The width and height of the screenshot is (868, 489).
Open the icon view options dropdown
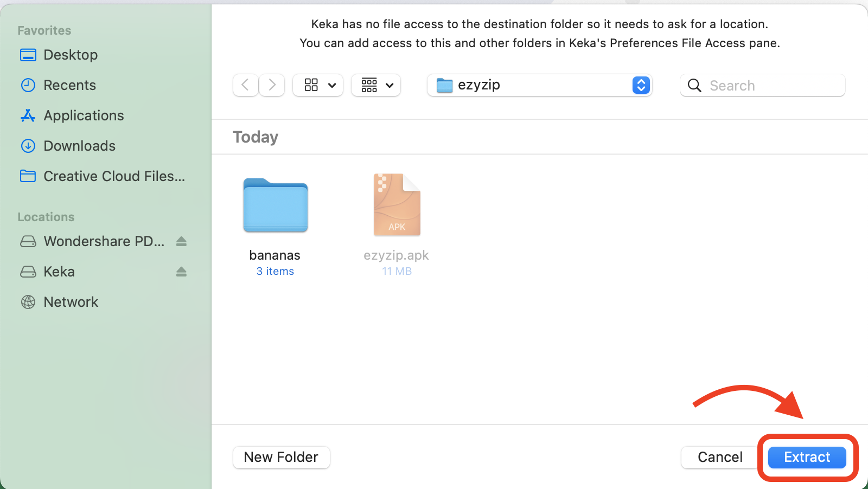(317, 85)
